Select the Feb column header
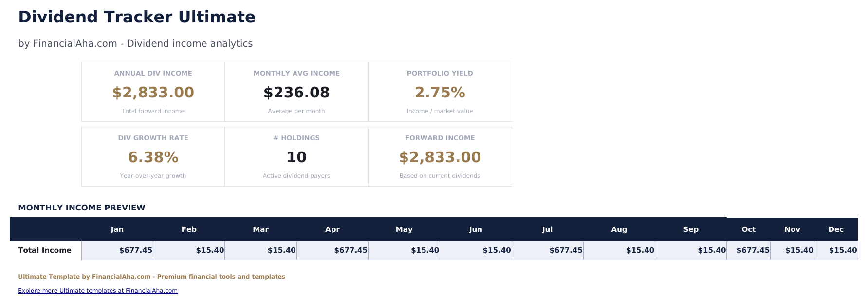Viewport: 868px width, 304px height. [189, 229]
